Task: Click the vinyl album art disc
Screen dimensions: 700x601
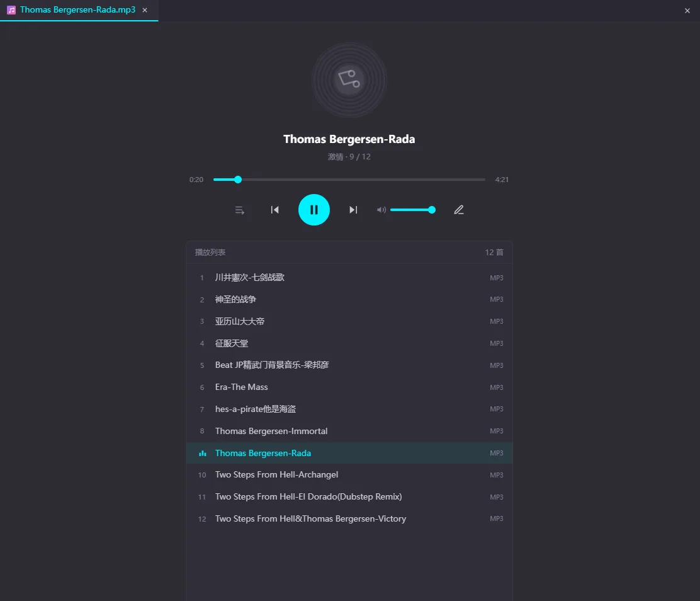Action: click(349, 80)
